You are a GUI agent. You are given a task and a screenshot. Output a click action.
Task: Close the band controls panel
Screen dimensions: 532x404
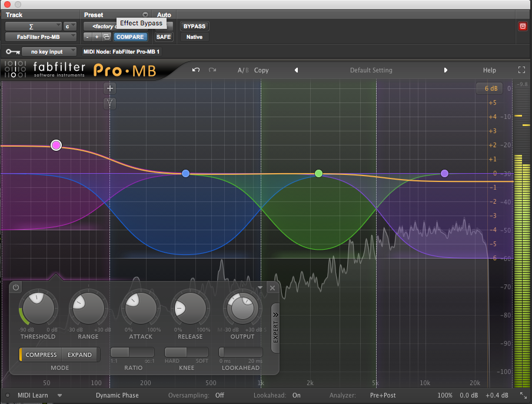click(x=272, y=288)
